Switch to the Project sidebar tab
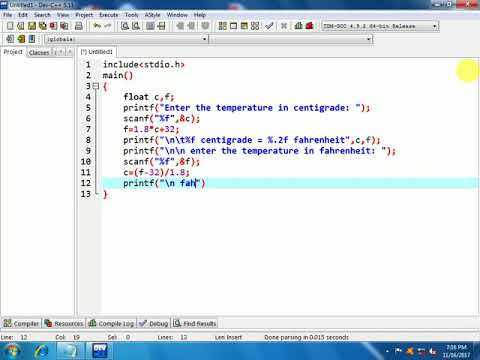Viewport: 480px width, 360px height. tap(13, 52)
